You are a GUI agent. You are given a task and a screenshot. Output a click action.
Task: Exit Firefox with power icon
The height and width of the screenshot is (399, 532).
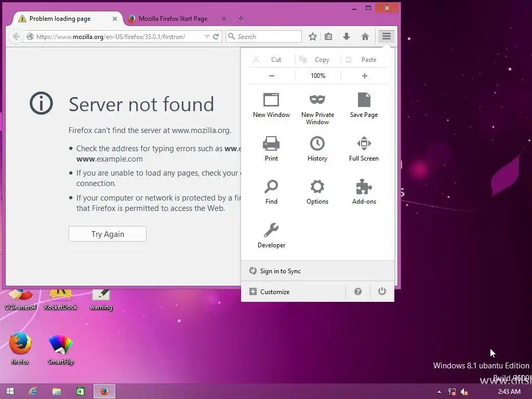(x=382, y=291)
